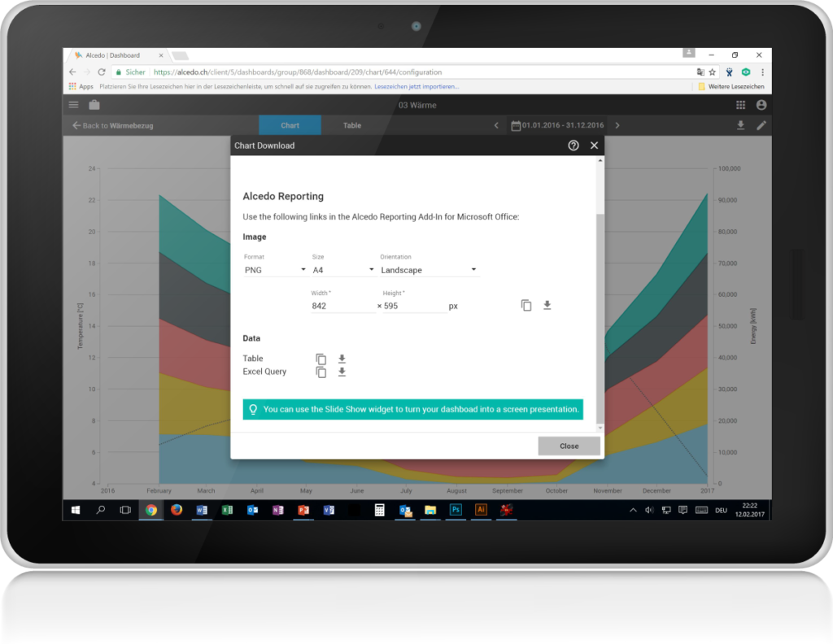Image resolution: width=833 pixels, height=644 pixels.
Task: Close the Alcedo | Dashboard browser tab
Action: (x=161, y=55)
